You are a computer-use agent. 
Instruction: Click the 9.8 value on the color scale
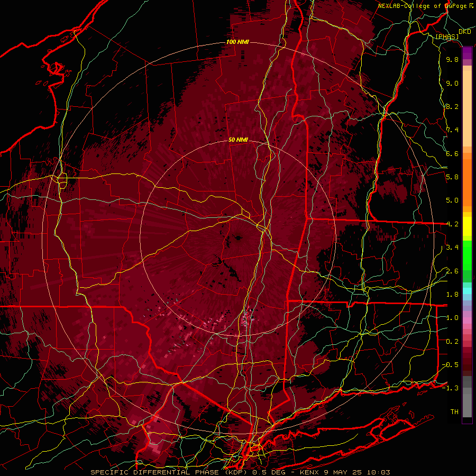[452, 60]
